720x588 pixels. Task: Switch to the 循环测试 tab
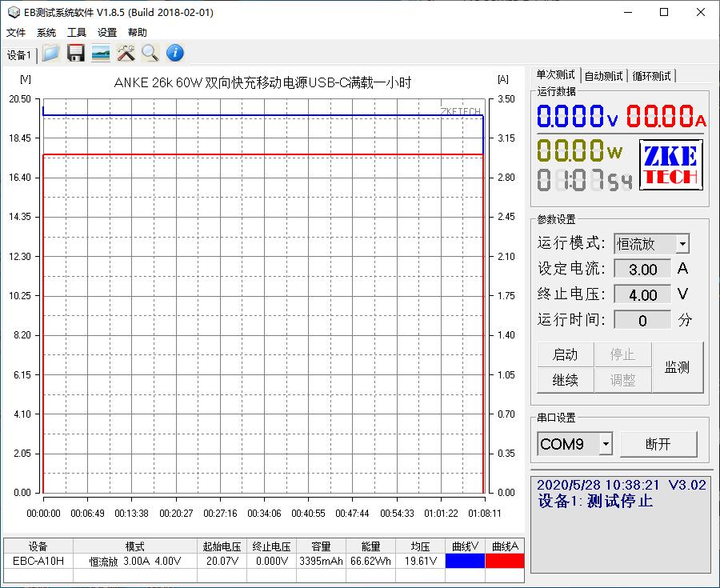651,76
